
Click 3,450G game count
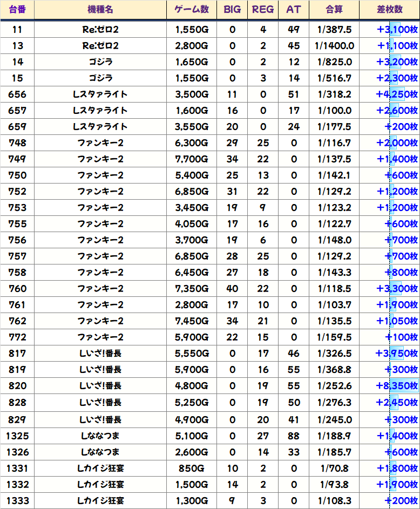tap(192, 208)
